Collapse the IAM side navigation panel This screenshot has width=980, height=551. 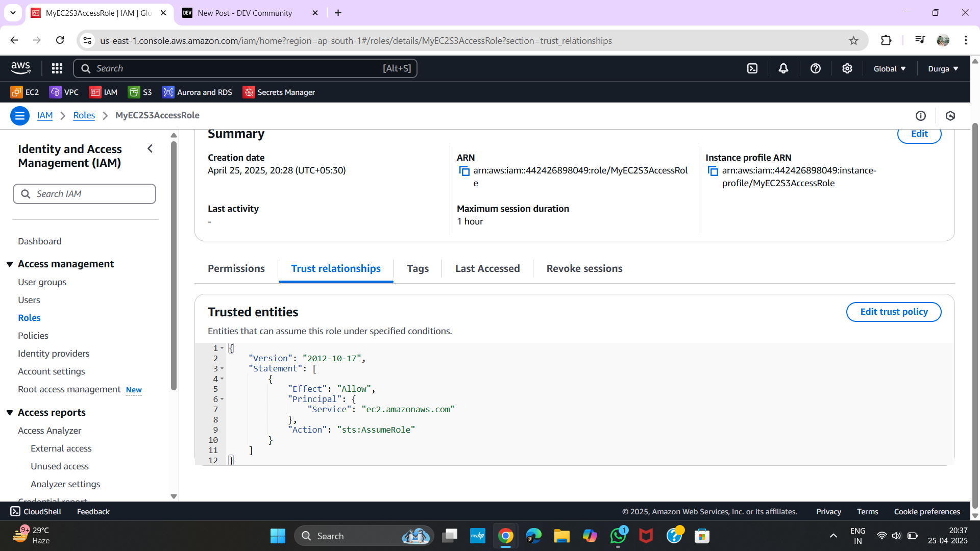coord(150,148)
